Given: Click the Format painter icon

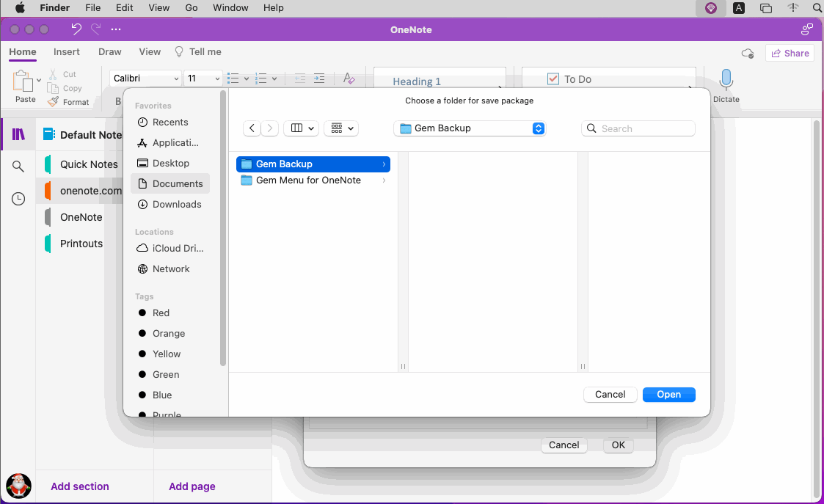Looking at the screenshot, I should point(53,102).
